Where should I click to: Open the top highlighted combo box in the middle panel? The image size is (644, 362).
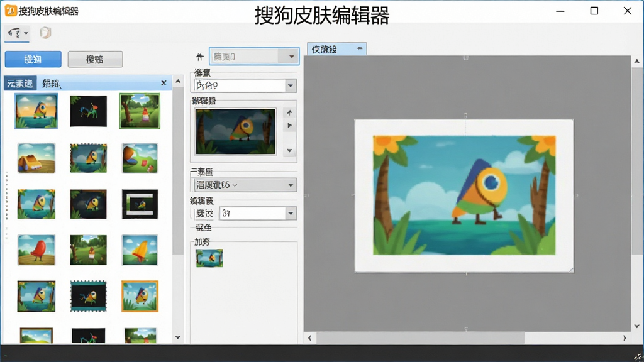coord(254,57)
